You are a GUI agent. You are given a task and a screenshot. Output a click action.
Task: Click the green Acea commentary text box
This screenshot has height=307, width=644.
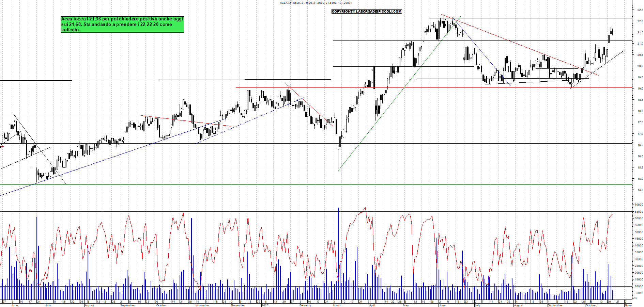(122, 25)
